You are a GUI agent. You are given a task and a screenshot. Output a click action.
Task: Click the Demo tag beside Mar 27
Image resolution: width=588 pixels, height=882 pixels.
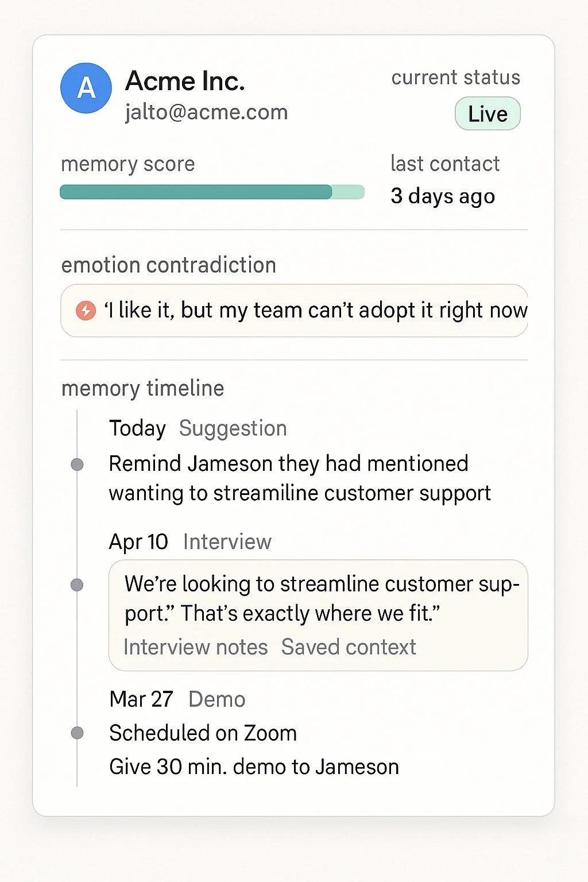[x=217, y=699]
